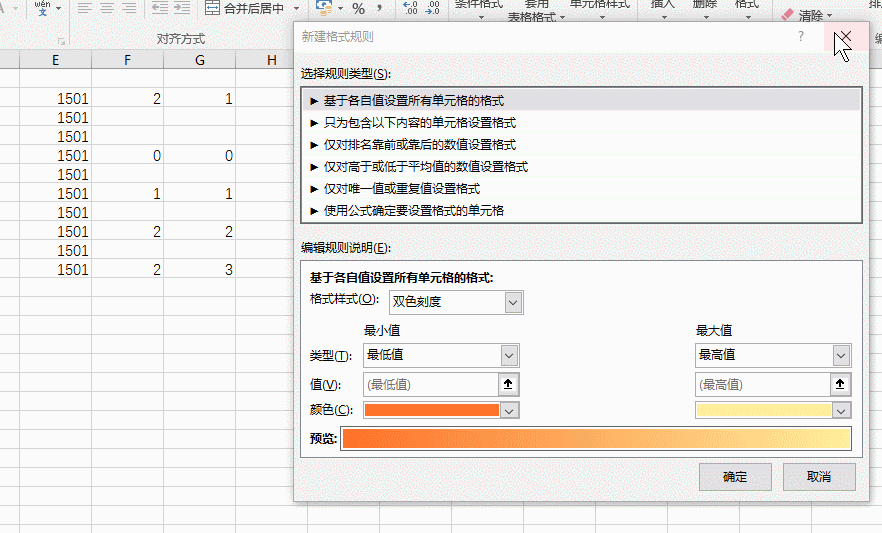The width and height of the screenshot is (882, 533).
Task: Open 单元格样式 cell styles menu
Action: click(600, 9)
